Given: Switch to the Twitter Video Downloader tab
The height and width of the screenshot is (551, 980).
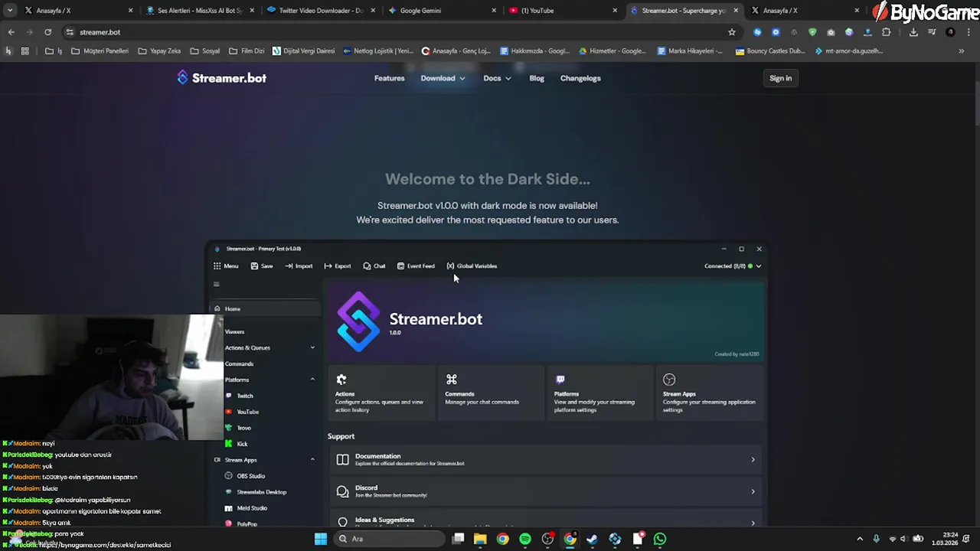Looking at the screenshot, I should tap(319, 11).
